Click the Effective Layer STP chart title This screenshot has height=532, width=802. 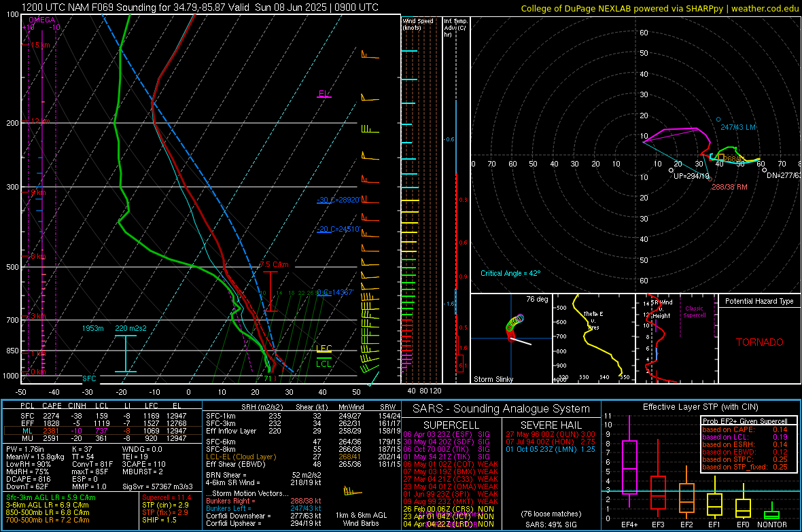pos(700,407)
